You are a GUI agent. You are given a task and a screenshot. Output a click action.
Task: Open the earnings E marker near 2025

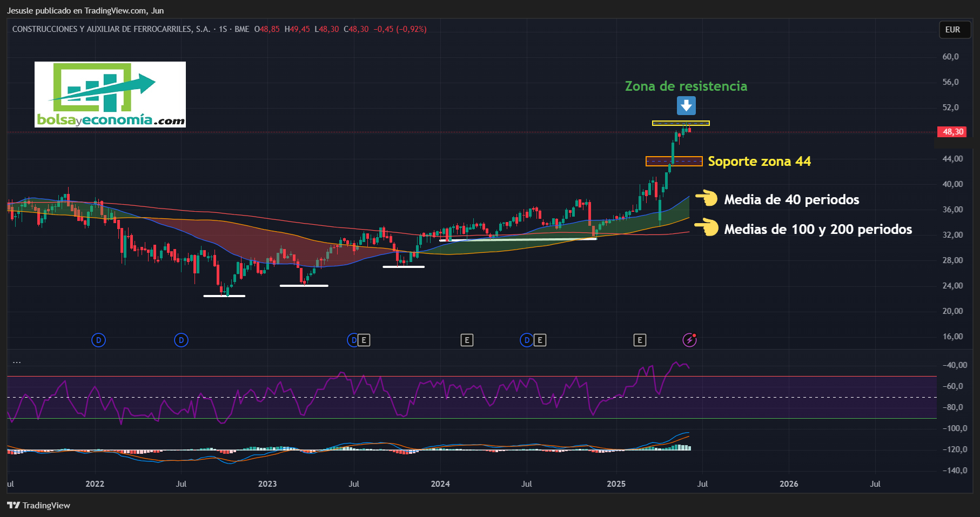[640, 340]
